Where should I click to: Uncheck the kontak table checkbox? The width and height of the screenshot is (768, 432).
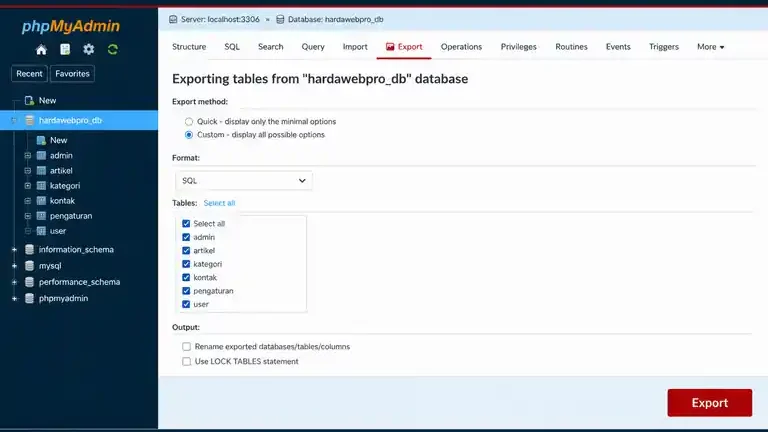click(x=186, y=277)
